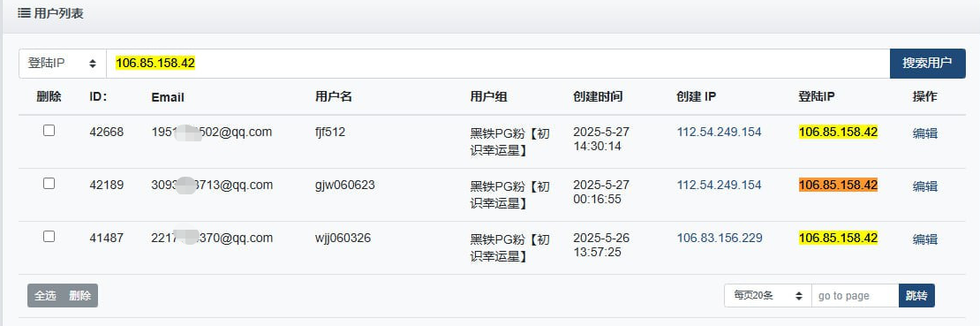
Task: Open 编辑 link for user fjf512
Action: coord(925,133)
